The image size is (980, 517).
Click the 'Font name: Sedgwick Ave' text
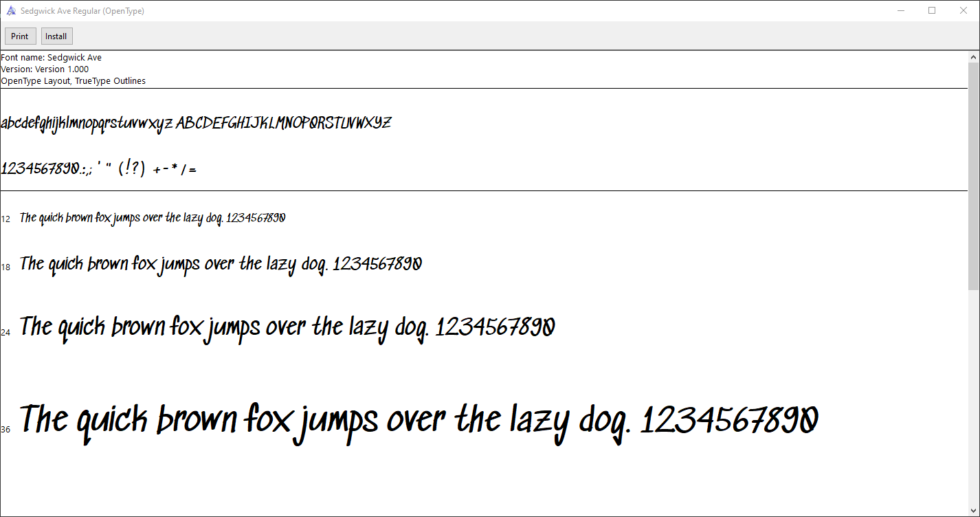[52, 58]
